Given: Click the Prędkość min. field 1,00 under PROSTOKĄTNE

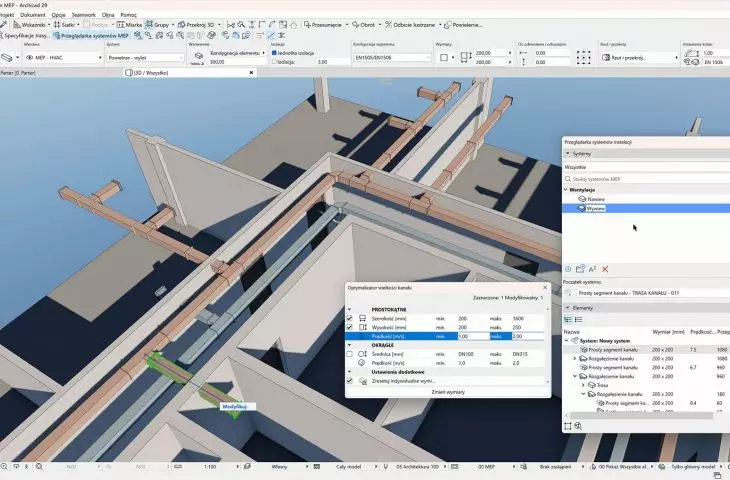Looking at the screenshot, I should click(473, 336).
